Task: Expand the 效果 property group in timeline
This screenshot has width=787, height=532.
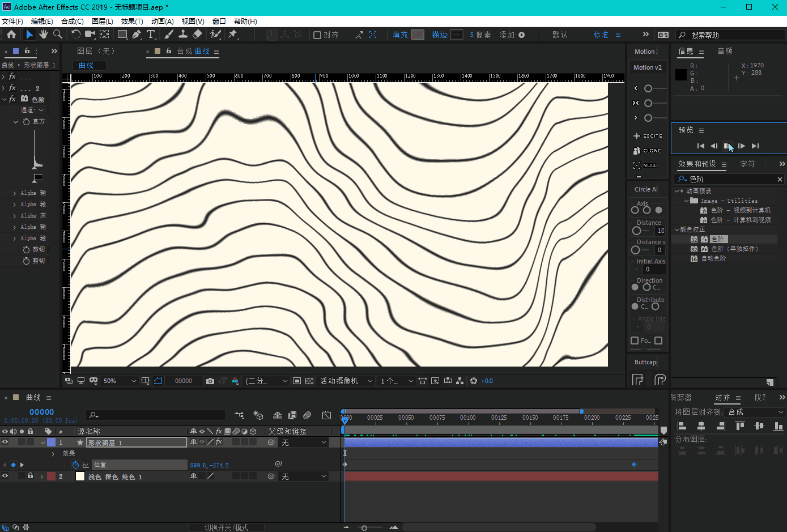Action: pyautogui.click(x=53, y=454)
